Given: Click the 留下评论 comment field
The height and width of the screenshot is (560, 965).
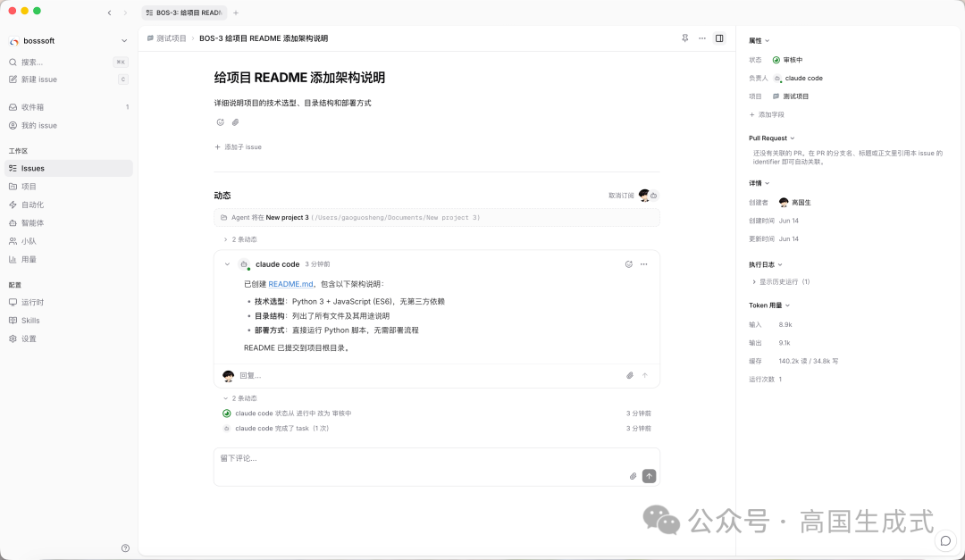Looking at the screenshot, I should pyautogui.click(x=437, y=458).
